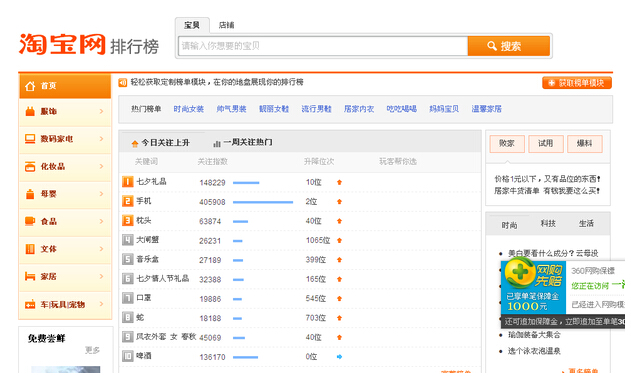Click the 试用 button
631x383 pixels.
(x=546, y=144)
